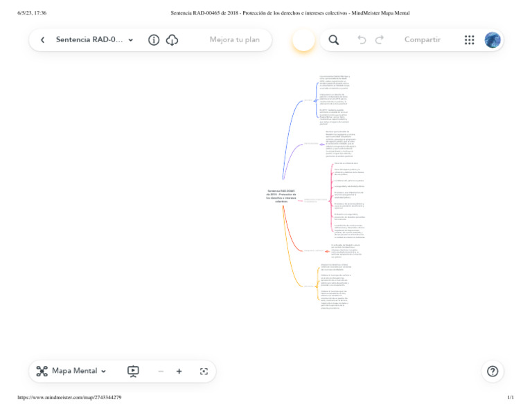The height and width of the screenshot is (411, 532).
Task: Open the apps grid menu
Action: click(x=469, y=40)
